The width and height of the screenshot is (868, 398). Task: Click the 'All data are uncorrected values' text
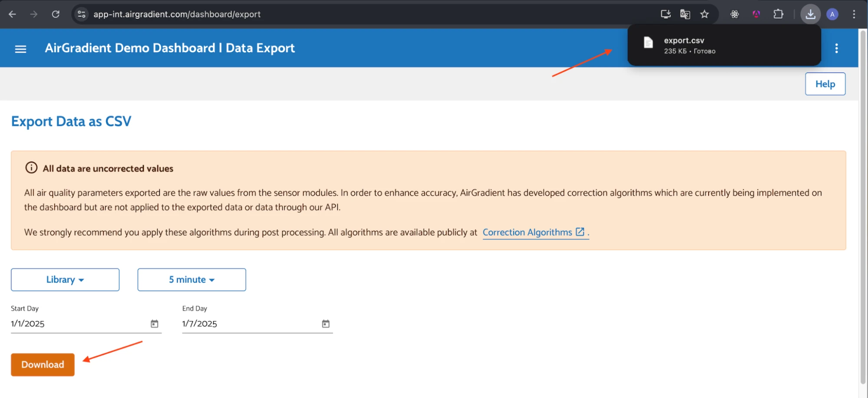pyautogui.click(x=108, y=169)
